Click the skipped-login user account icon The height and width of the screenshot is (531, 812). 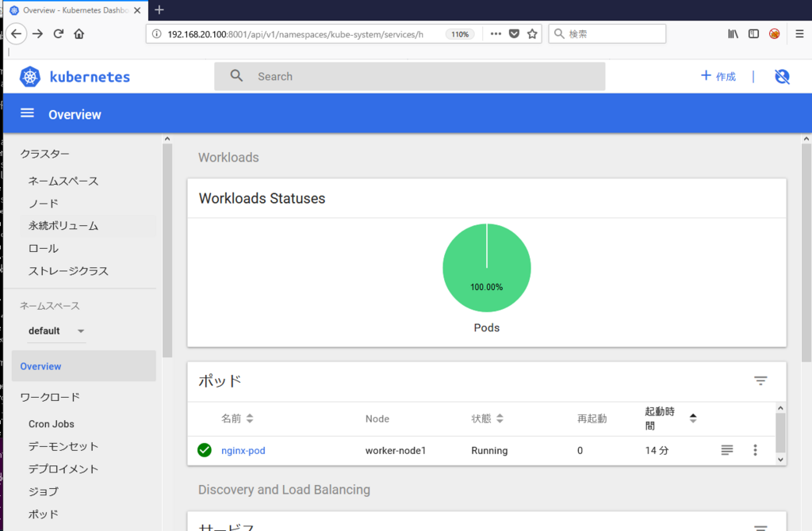(781, 77)
